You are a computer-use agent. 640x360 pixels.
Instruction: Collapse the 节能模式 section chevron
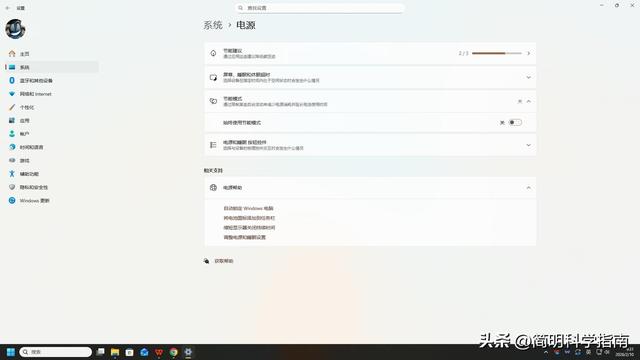(529, 101)
